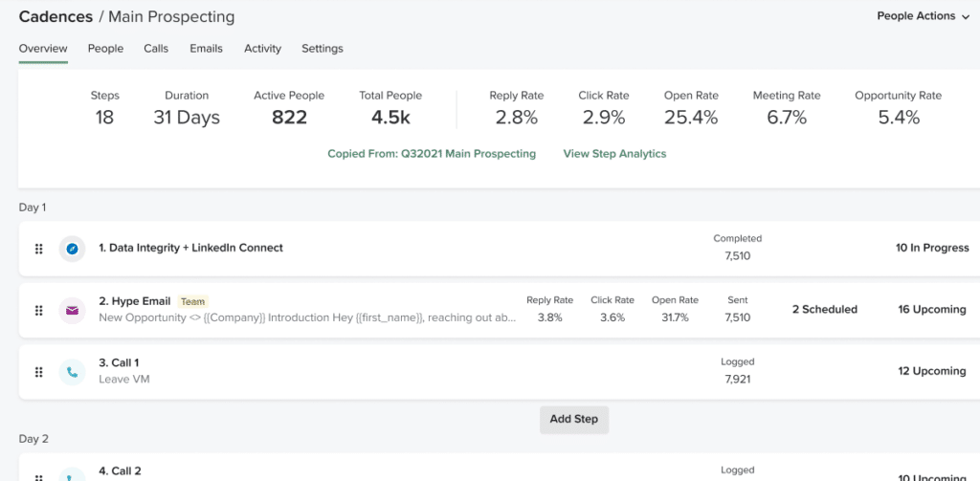980x481 pixels.
Task: Click the Active People value 822
Action: pyautogui.click(x=289, y=118)
